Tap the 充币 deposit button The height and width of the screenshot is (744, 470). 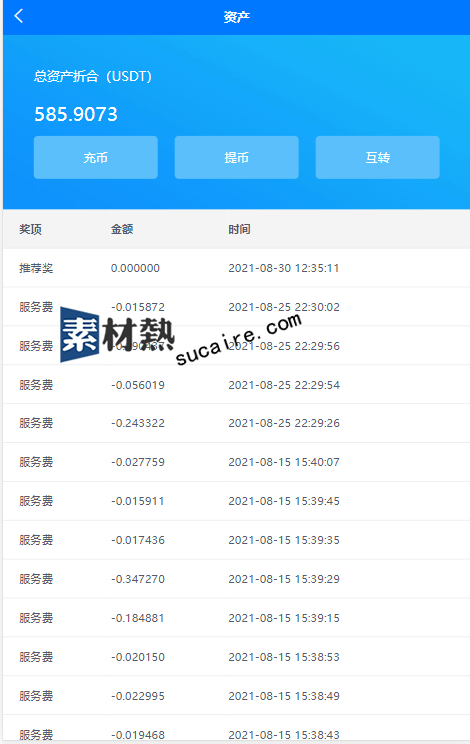pyautogui.click(x=96, y=158)
